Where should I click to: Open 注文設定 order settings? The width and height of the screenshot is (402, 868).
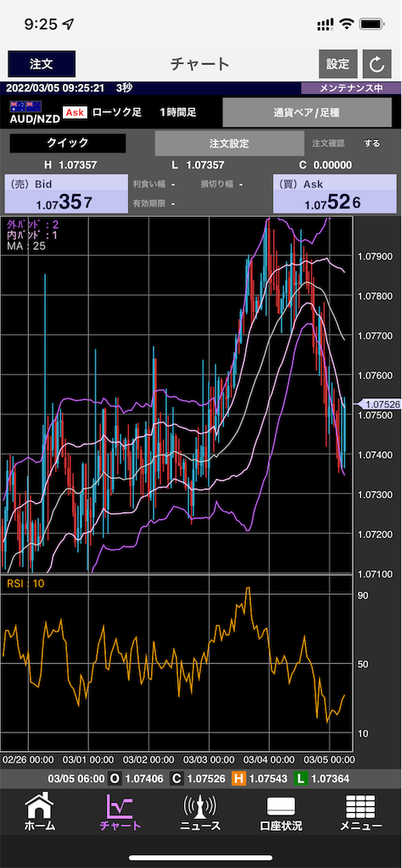pos(229,143)
